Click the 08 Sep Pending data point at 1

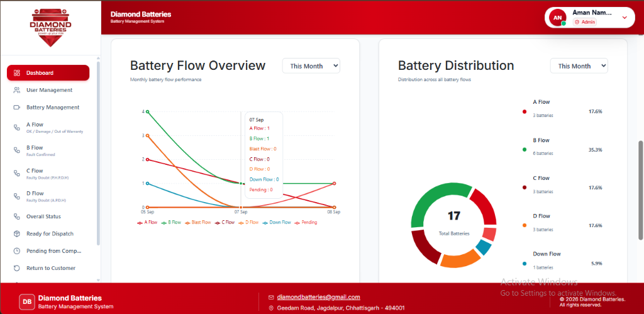[334, 183]
